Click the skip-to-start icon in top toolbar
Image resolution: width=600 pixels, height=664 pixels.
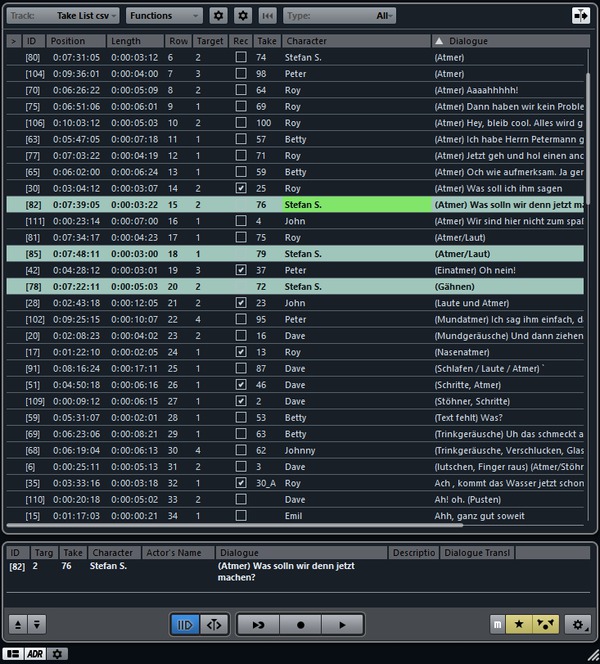coord(267,16)
